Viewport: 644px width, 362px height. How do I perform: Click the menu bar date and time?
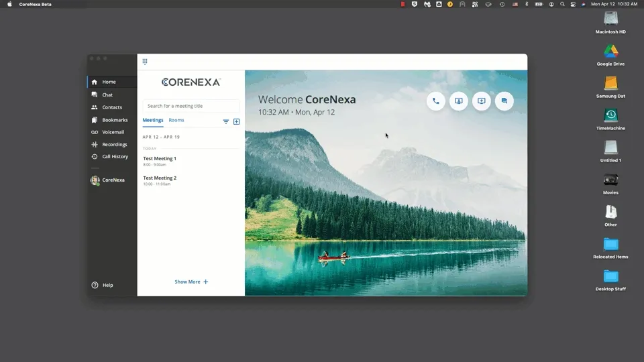(x=614, y=4)
